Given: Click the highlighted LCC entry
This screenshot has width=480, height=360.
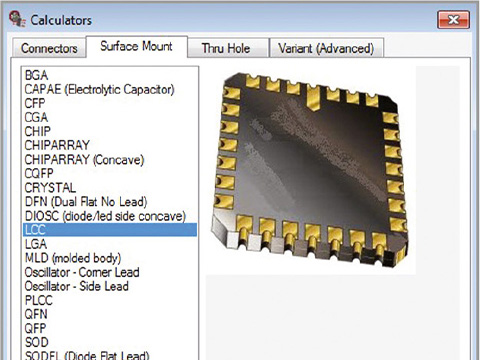Looking at the screenshot, I should (110, 230).
